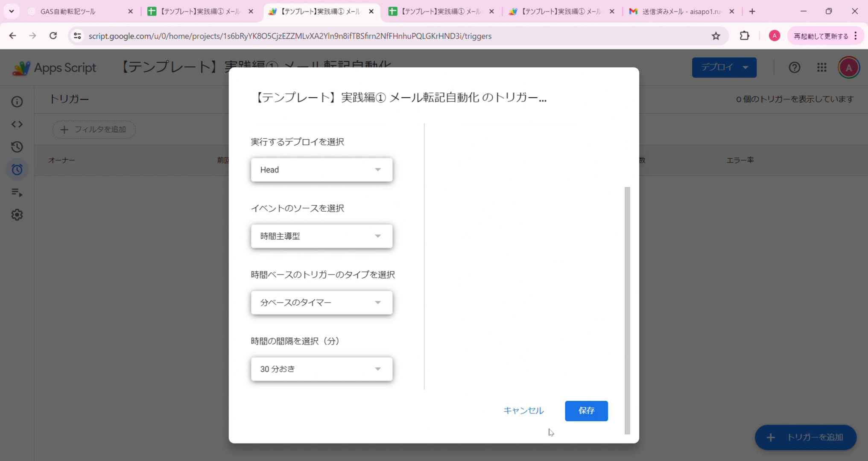Open Project history from the sidebar

16,147
